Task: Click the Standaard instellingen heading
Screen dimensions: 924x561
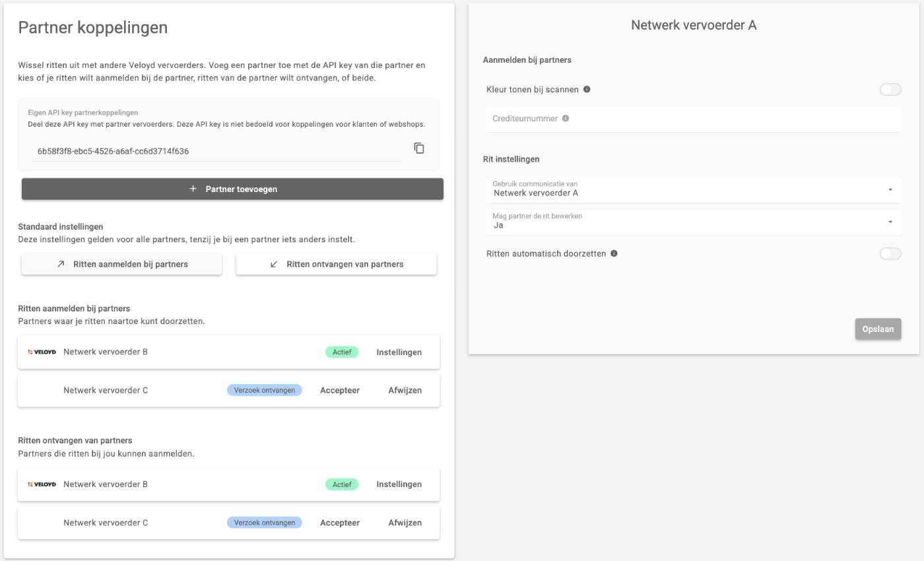Action: coord(61,226)
